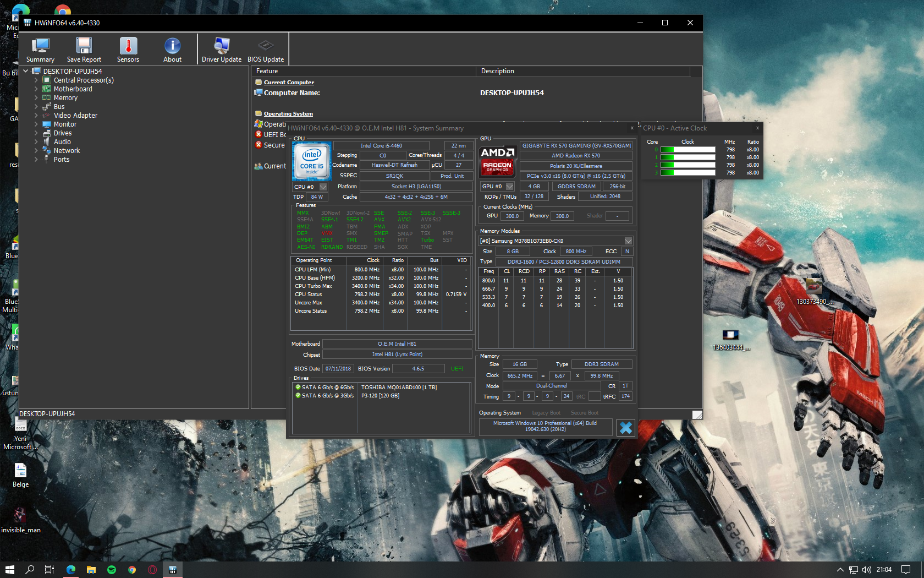
Task: Expand the Memory tree node
Action: coord(36,98)
